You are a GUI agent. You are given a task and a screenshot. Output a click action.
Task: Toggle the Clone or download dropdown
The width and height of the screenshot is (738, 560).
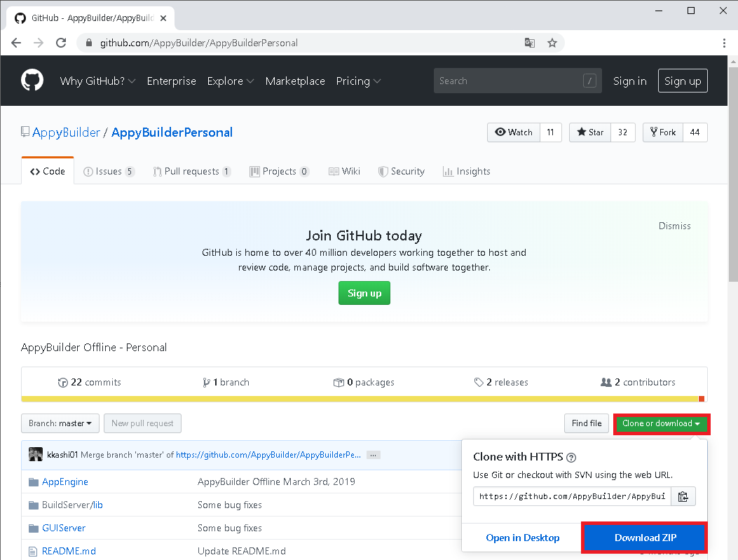pyautogui.click(x=662, y=423)
